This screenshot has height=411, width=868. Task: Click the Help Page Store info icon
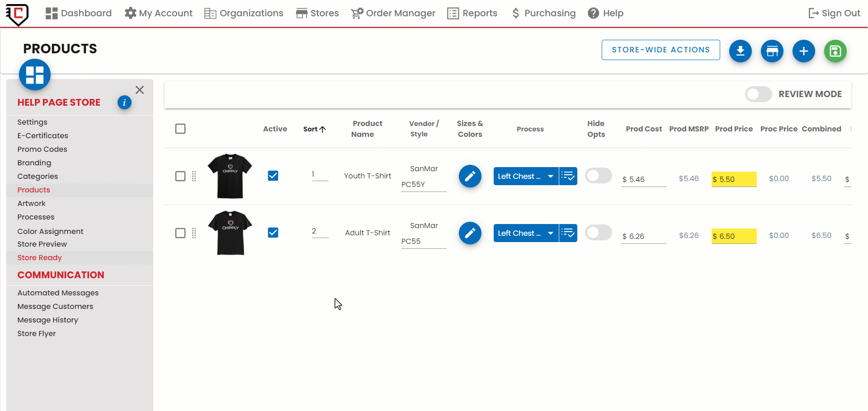click(124, 103)
